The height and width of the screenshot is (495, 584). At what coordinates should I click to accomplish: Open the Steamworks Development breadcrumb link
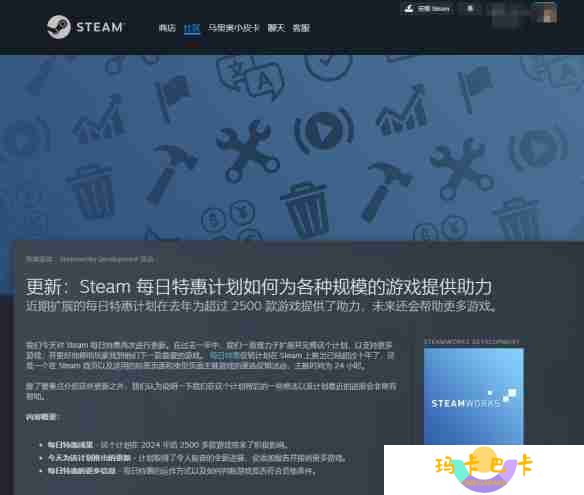[x=98, y=259]
